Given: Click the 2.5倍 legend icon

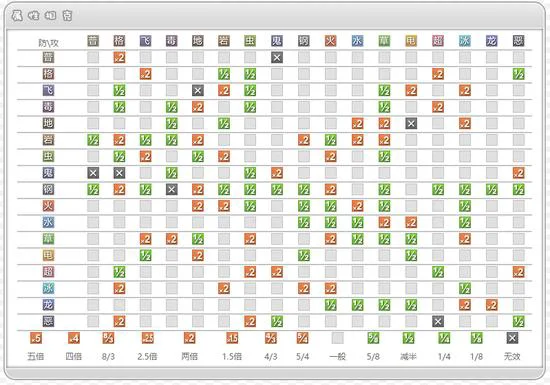Looking at the screenshot, I should point(148,338).
